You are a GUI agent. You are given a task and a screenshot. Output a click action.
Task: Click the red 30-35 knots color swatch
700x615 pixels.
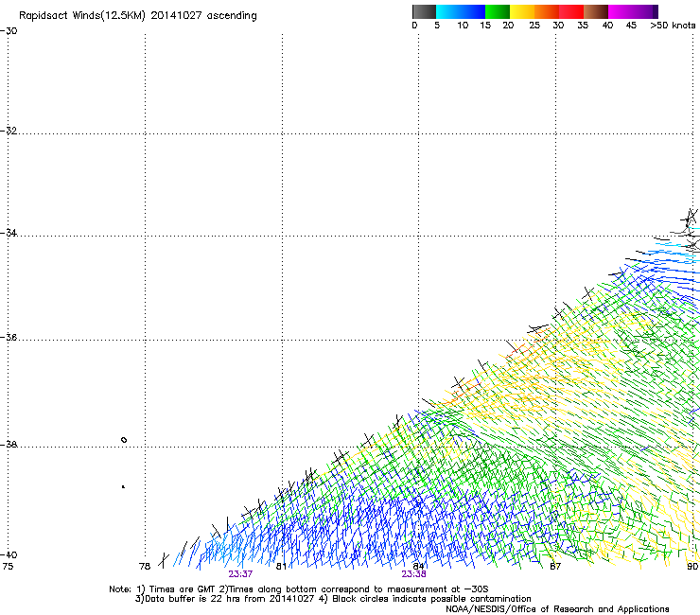(571, 11)
